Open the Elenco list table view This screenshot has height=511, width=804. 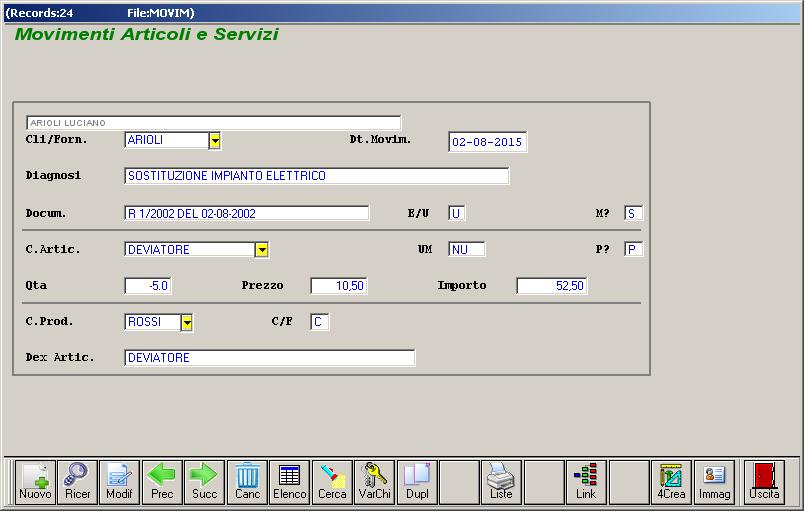coord(290,482)
